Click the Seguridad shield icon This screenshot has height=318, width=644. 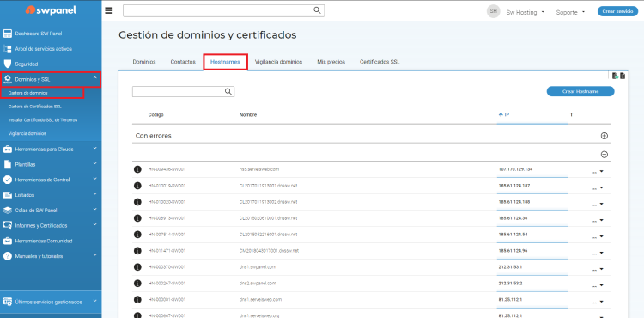[x=8, y=64]
